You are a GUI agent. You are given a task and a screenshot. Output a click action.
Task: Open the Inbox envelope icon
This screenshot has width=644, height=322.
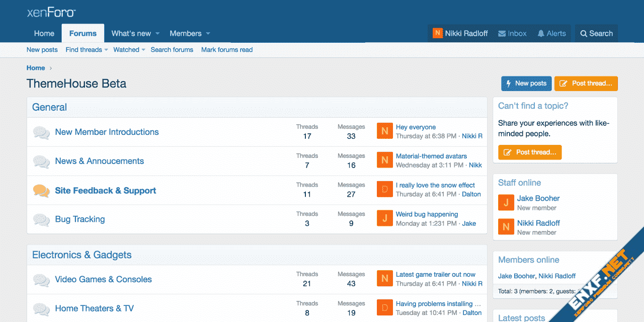502,34
